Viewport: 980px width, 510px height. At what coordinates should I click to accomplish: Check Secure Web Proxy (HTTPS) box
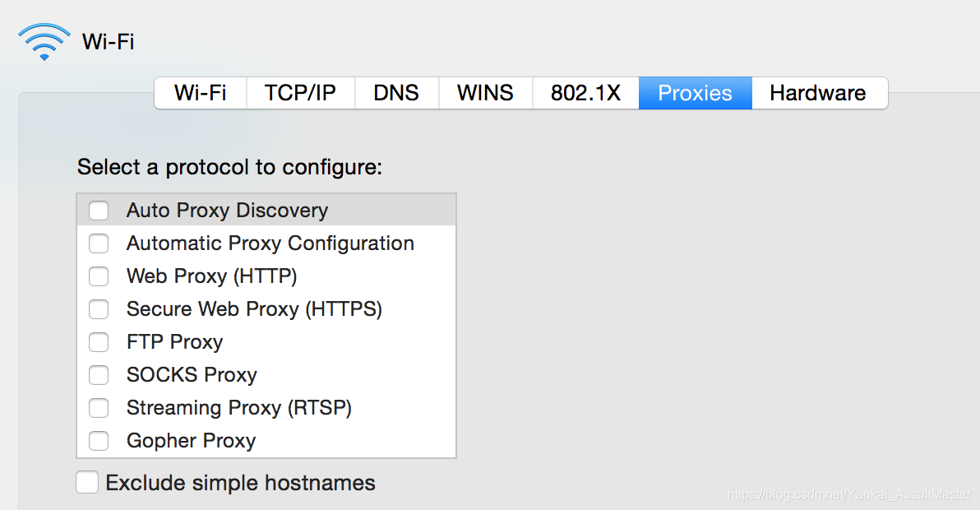[99, 309]
